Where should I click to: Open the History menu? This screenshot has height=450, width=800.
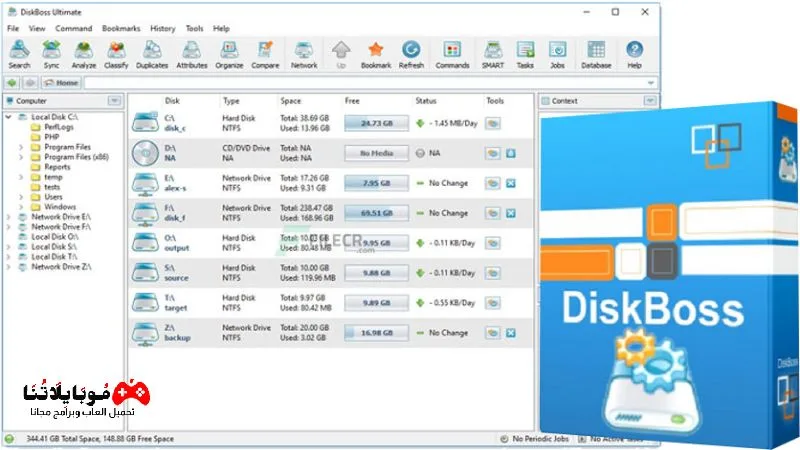click(163, 29)
